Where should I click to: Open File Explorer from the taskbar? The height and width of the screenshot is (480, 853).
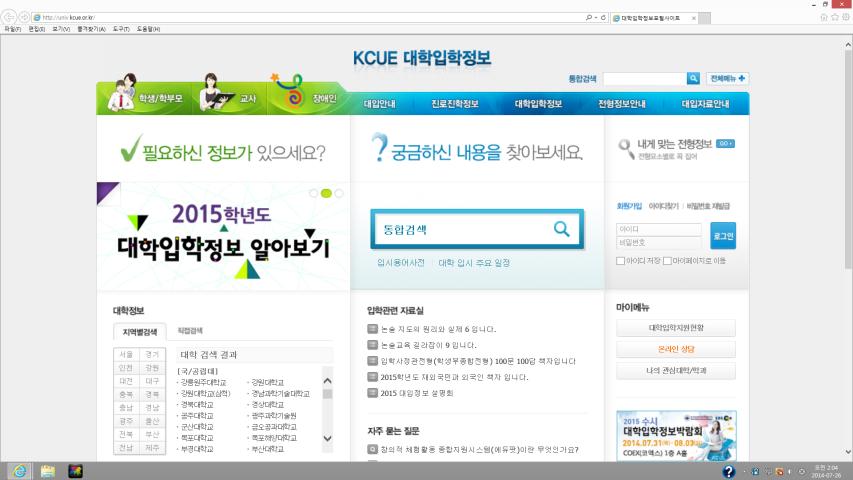tap(47, 471)
